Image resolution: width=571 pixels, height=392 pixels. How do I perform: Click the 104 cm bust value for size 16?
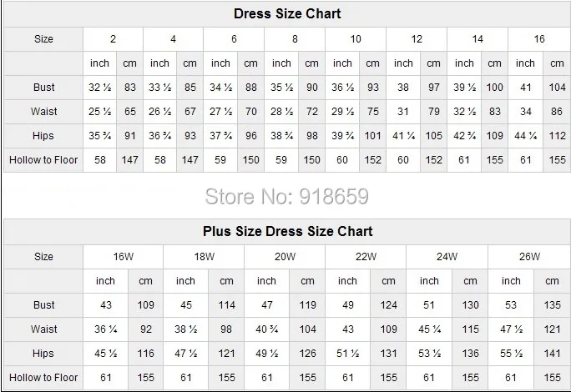click(556, 87)
